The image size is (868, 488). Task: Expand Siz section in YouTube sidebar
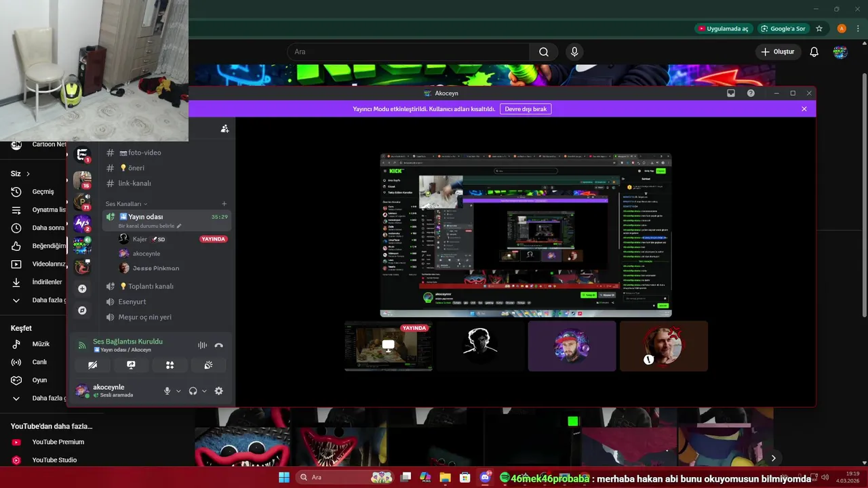20,174
